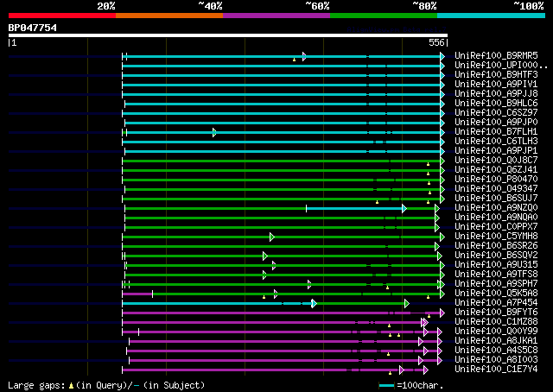Select the UniRef100_A9PJP1 label

[x=496, y=151]
